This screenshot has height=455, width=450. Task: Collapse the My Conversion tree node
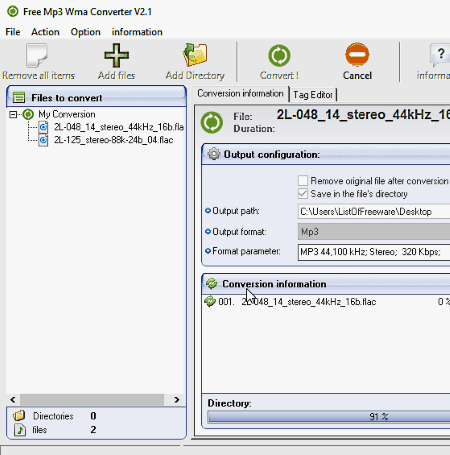(13, 115)
